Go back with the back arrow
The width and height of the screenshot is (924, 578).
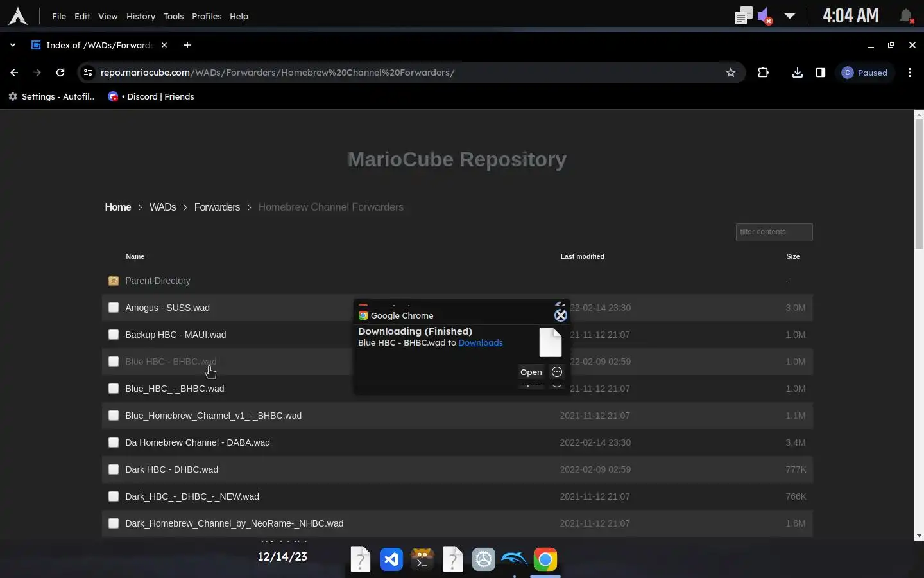click(x=14, y=73)
